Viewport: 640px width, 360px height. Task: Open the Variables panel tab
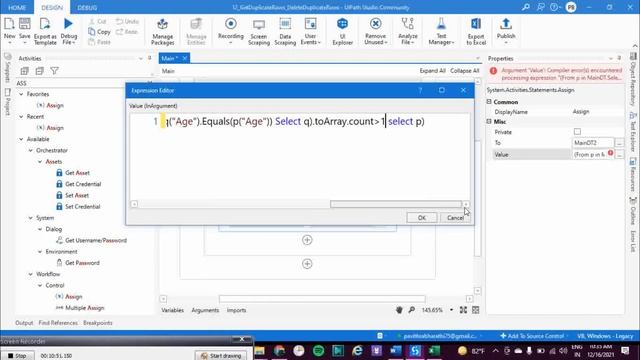point(172,310)
